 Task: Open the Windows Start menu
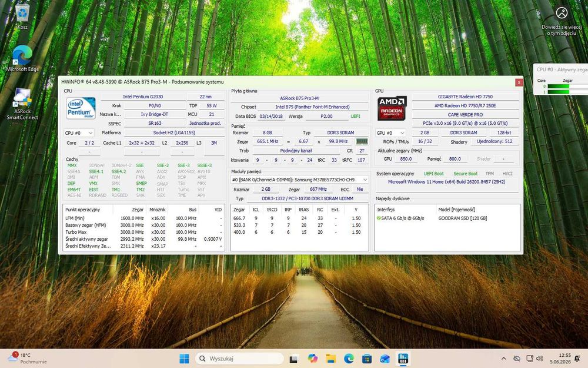[184, 359]
